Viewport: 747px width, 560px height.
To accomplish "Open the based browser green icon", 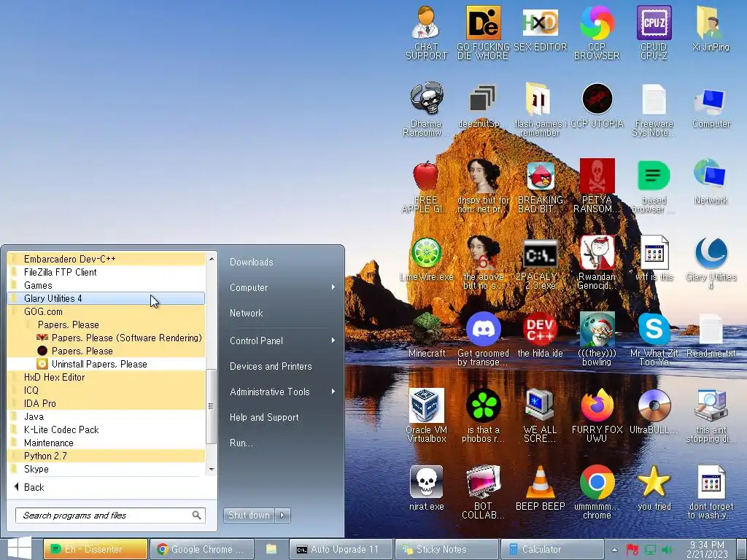I will click(654, 186).
